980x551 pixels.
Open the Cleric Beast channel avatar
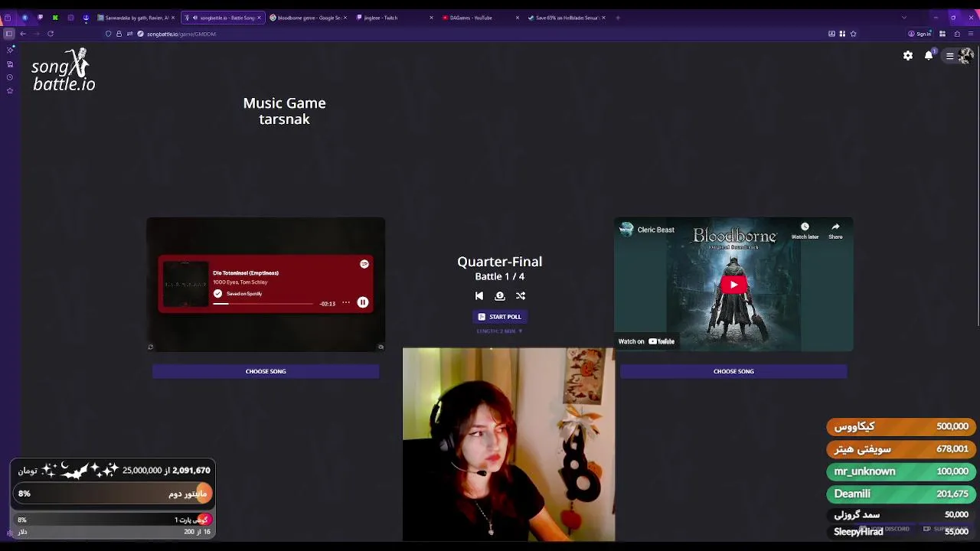[627, 230]
